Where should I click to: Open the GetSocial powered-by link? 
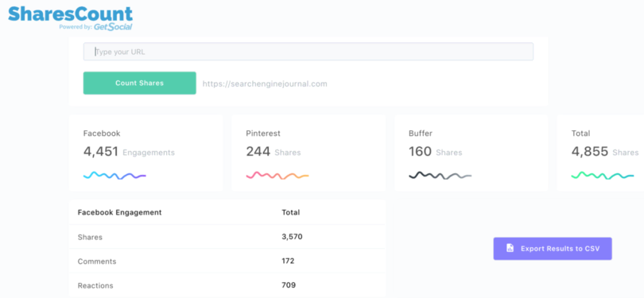point(113,27)
